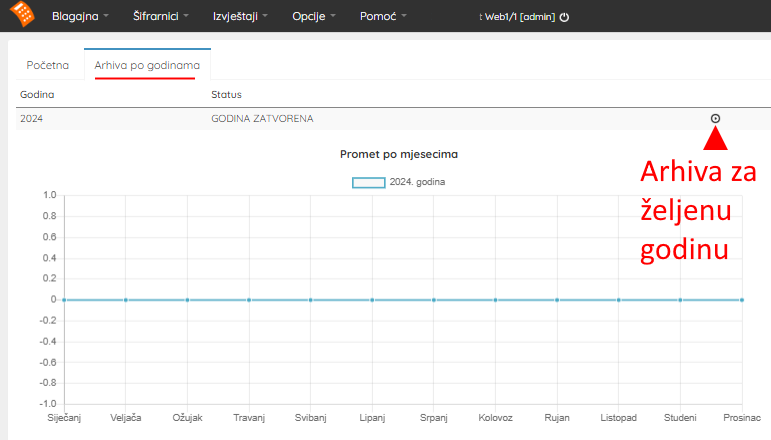Select the Arhiva po godinama tab
The width and height of the screenshot is (771, 440).
[147, 65]
